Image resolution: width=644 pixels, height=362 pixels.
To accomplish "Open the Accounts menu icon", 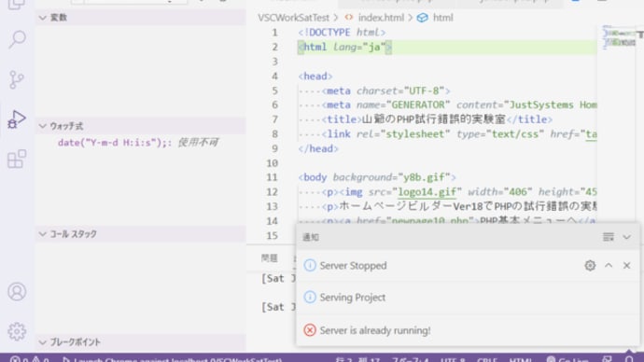I will tap(17, 291).
